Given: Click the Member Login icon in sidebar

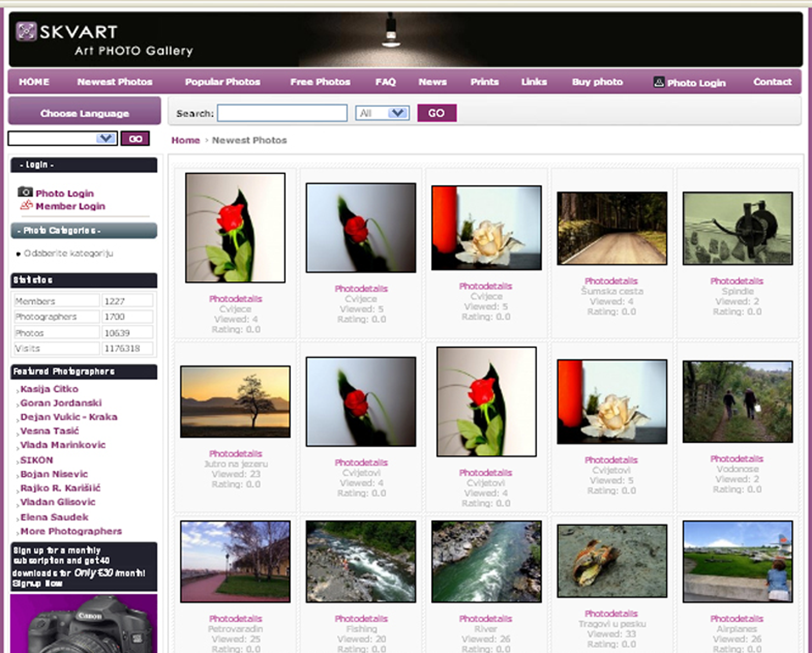Looking at the screenshot, I should (x=26, y=205).
